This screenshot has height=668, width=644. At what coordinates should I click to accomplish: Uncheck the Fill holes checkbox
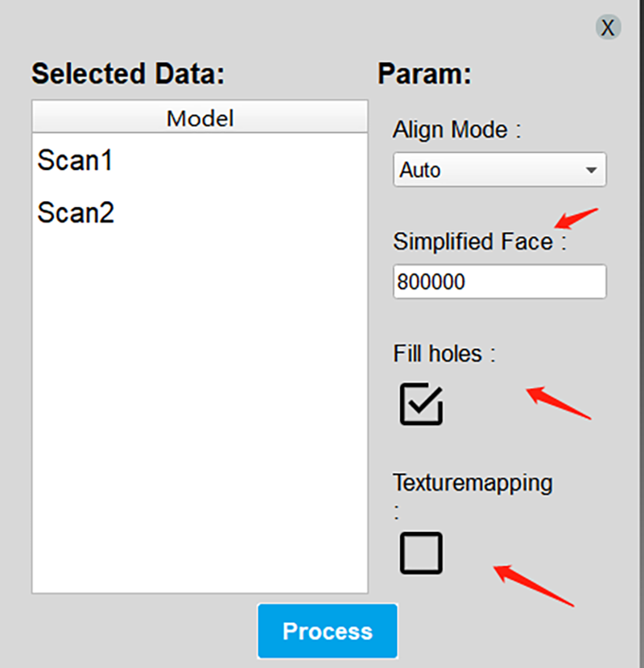coord(421,403)
